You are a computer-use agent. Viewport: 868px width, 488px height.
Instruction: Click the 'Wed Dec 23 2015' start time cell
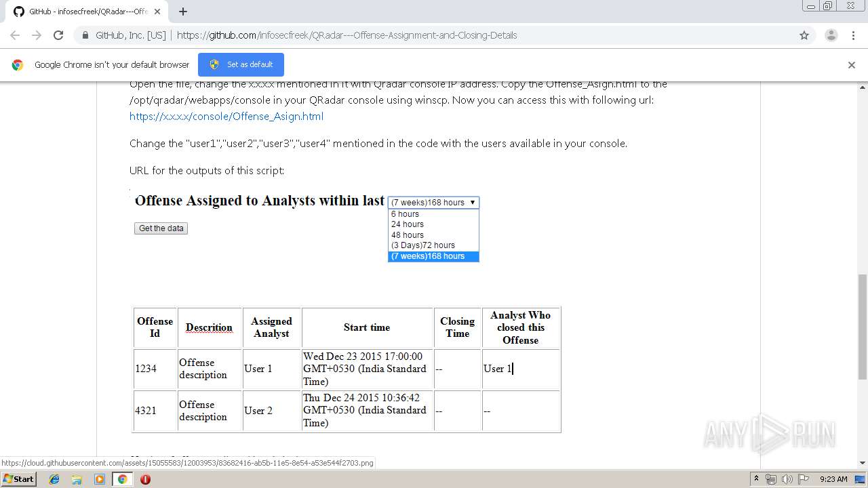(x=367, y=369)
